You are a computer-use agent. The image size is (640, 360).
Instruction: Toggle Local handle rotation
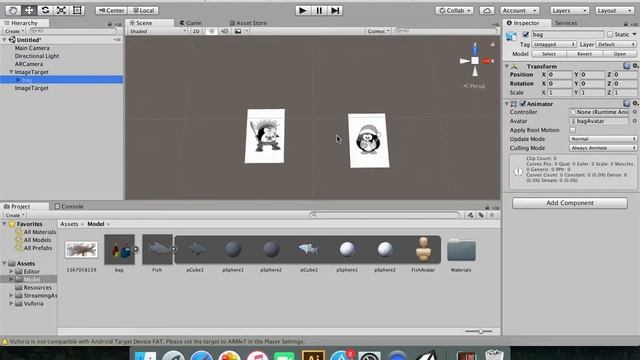coord(144,11)
